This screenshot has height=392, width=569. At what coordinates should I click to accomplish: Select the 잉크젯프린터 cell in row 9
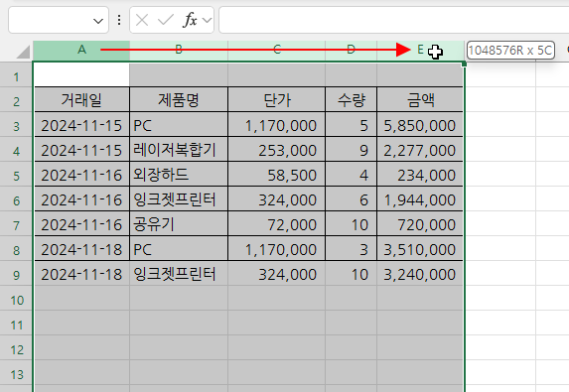click(179, 274)
